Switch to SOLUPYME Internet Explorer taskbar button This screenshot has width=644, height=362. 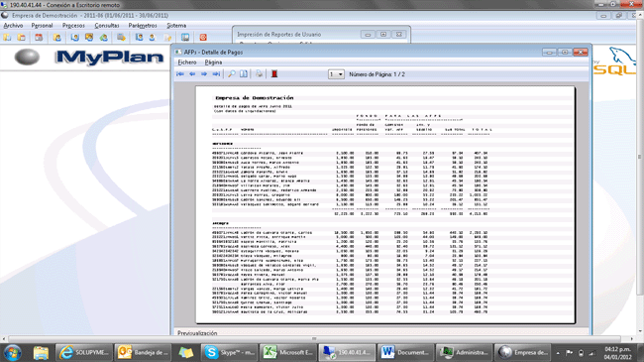(x=84, y=352)
